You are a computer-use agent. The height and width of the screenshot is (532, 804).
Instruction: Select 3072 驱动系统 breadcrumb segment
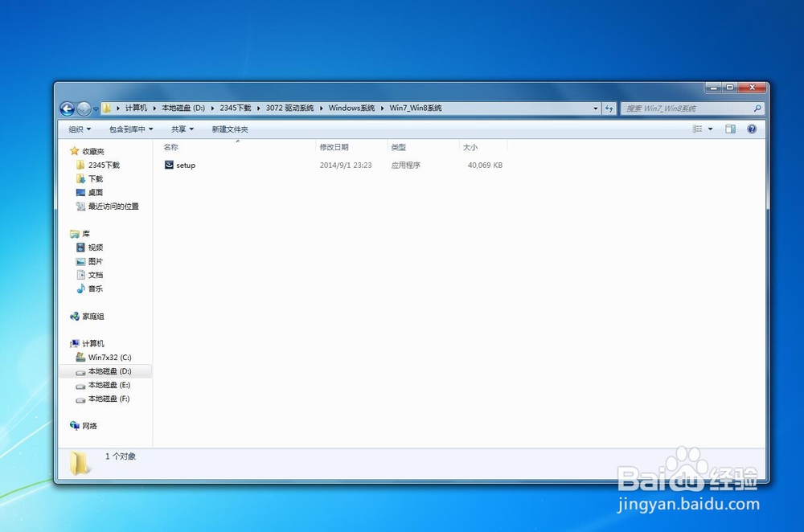[289, 108]
